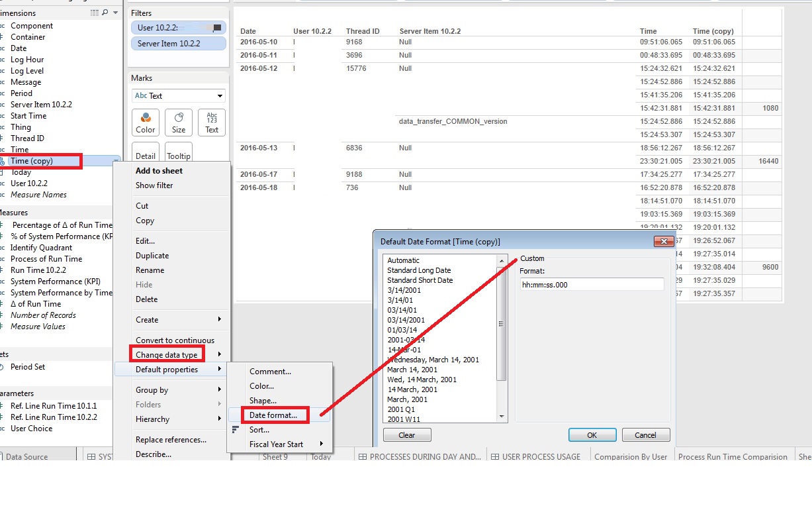Open the Text marks shelf
This screenshot has height=512, width=812.
[211, 122]
